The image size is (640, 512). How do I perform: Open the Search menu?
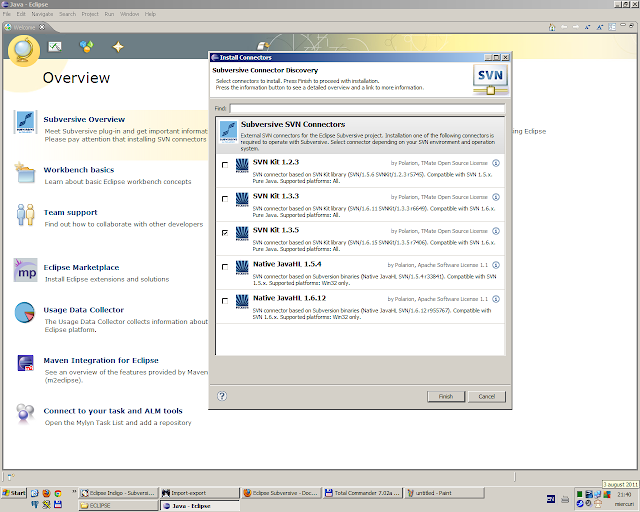pos(67,14)
